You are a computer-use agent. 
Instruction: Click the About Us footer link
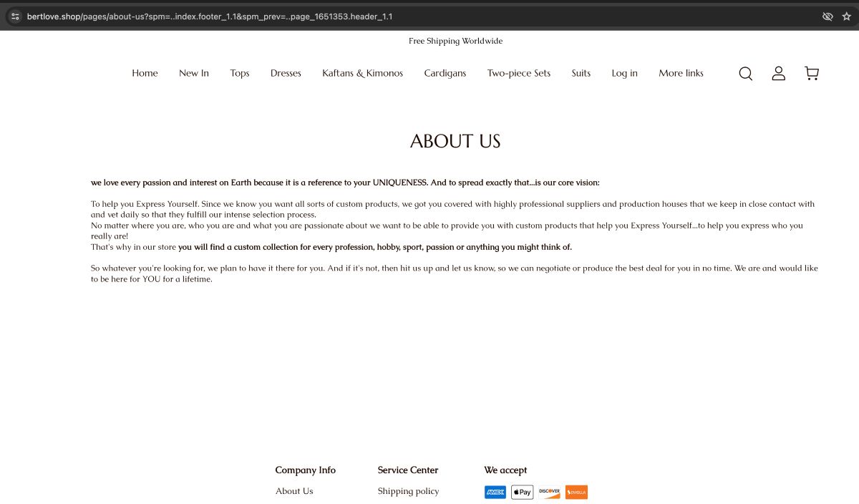tap(294, 491)
